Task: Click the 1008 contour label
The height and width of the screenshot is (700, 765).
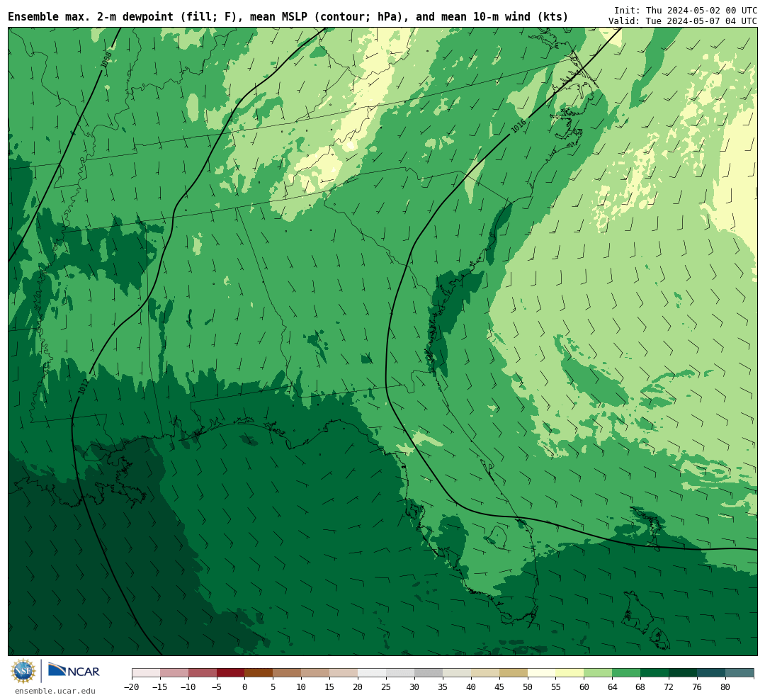Action: point(106,60)
